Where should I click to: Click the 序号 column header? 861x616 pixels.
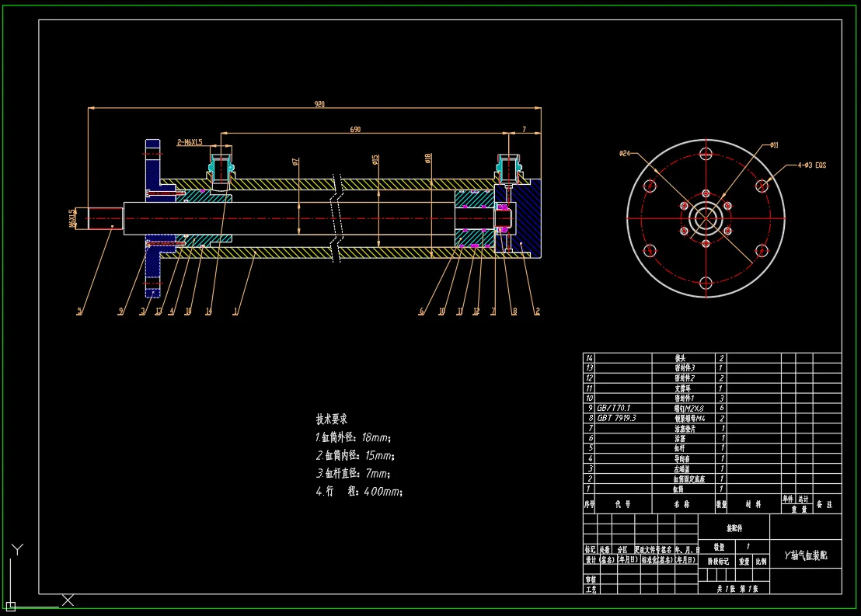589,504
